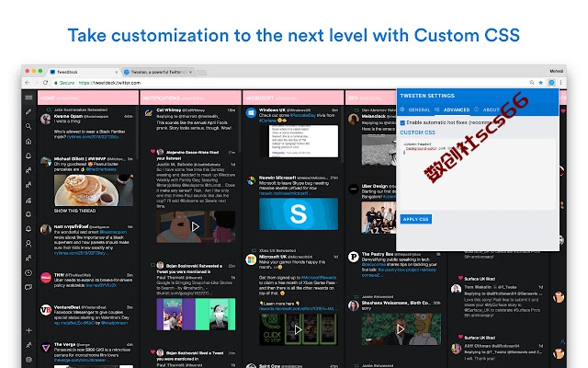Open the pancakes photo thumbnail
This screenshot has width=588, height=368.
94,190
